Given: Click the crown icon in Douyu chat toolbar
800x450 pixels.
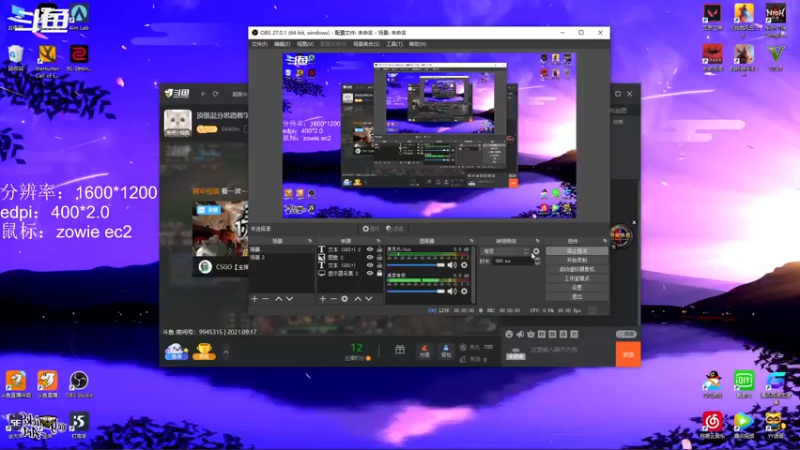Looking at the screenshot, I should tap(531, 334).
